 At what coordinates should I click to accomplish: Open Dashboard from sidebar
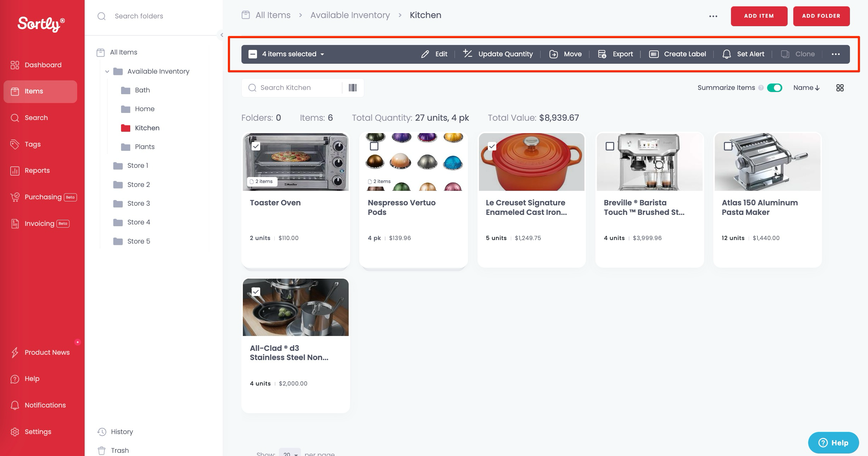click(36, 65)
